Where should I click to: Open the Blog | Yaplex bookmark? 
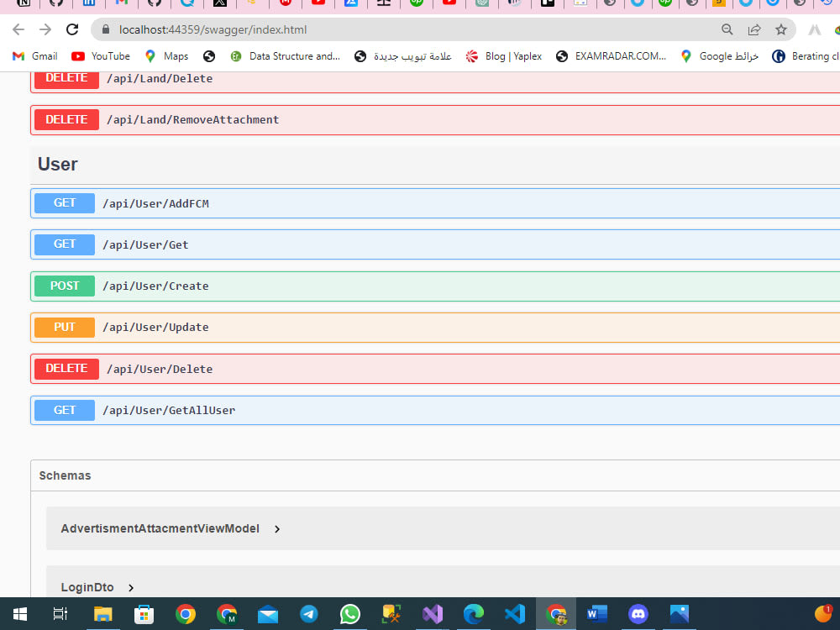(x=503, y=56)
